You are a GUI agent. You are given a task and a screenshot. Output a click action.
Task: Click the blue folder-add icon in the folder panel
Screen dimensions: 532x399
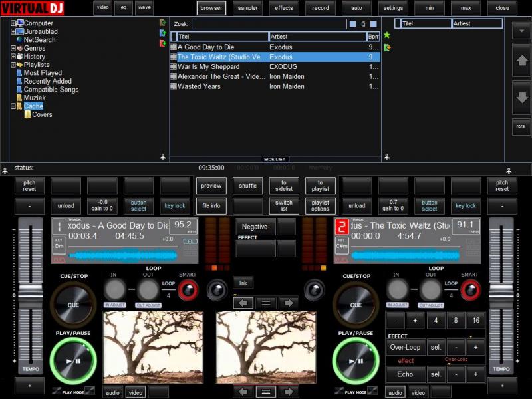coord(162,33)
